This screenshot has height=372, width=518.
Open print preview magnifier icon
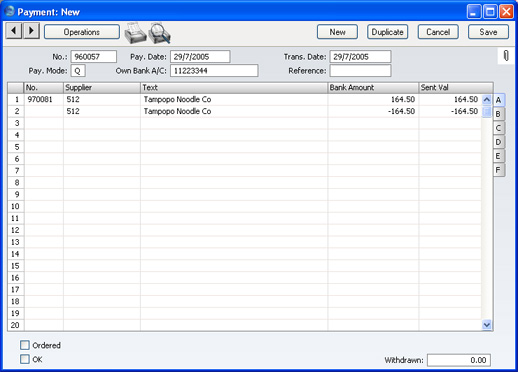160,33
